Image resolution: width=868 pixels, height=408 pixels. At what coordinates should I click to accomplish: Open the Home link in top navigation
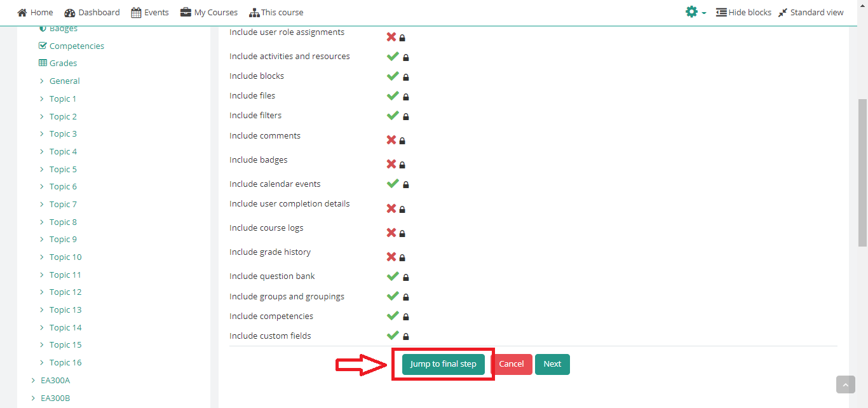pos(35,12)
